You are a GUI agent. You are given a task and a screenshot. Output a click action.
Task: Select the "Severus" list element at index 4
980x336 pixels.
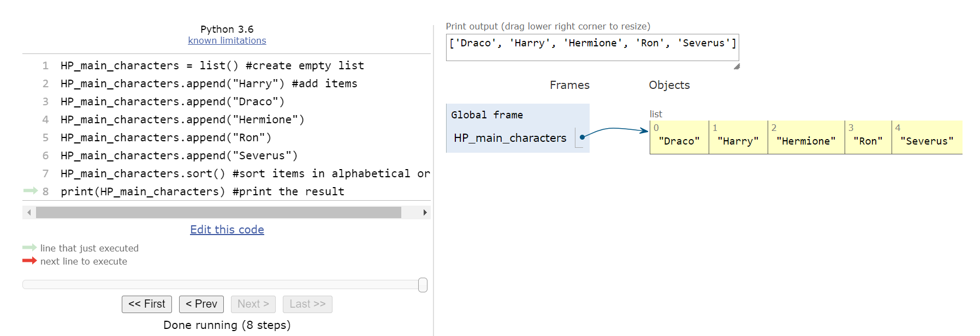pyautogui.click(x=926, y=141)
